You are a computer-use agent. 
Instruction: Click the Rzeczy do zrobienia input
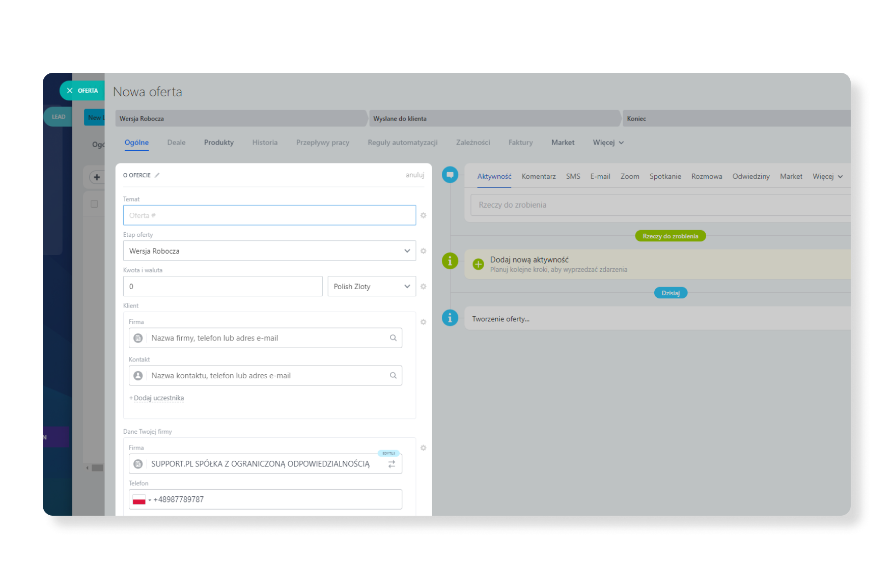coord(660,205)
